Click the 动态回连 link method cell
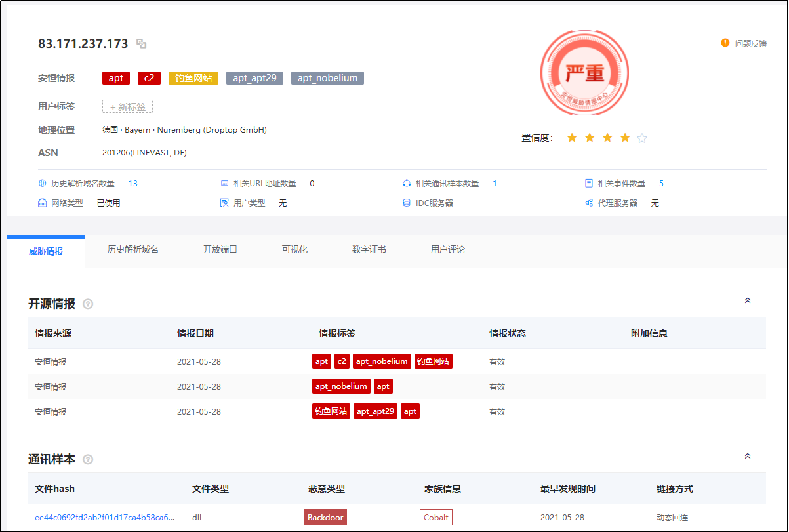Viewport: 789px width, 532px height. click(x=672, y=518)
